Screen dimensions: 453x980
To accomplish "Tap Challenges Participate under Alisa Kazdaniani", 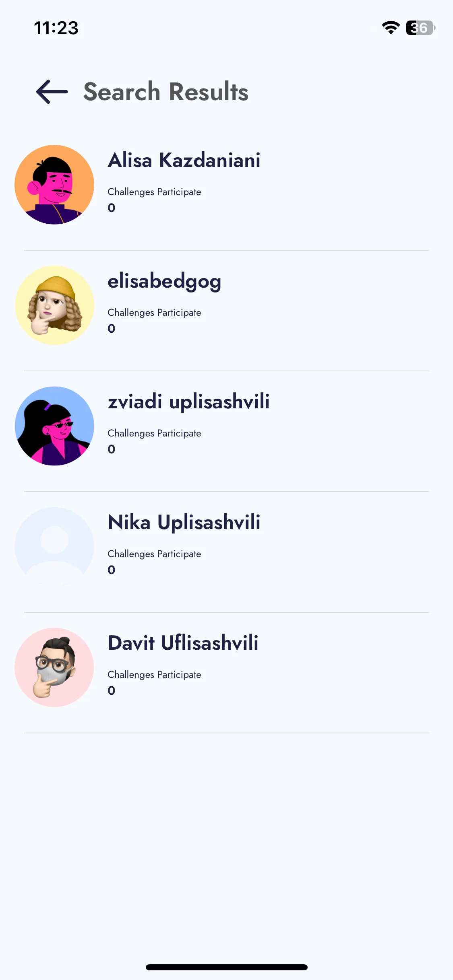I will point(154,192).
